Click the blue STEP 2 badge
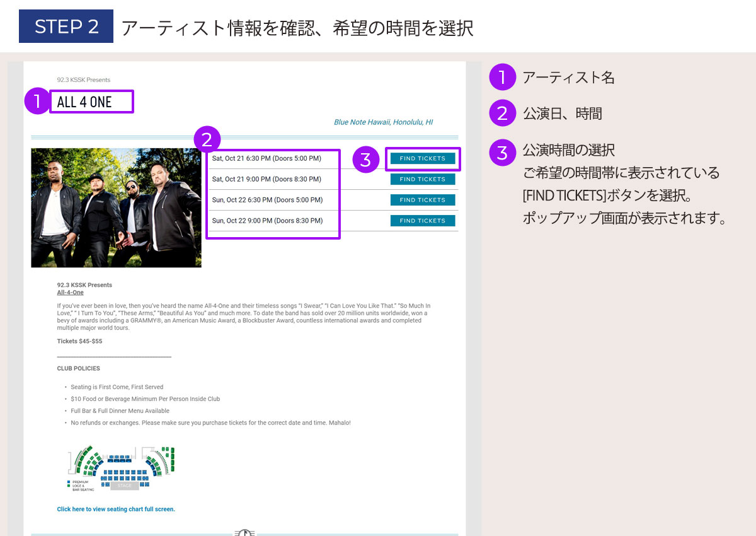Screen dimensions: 756x536 coord(66,26)
